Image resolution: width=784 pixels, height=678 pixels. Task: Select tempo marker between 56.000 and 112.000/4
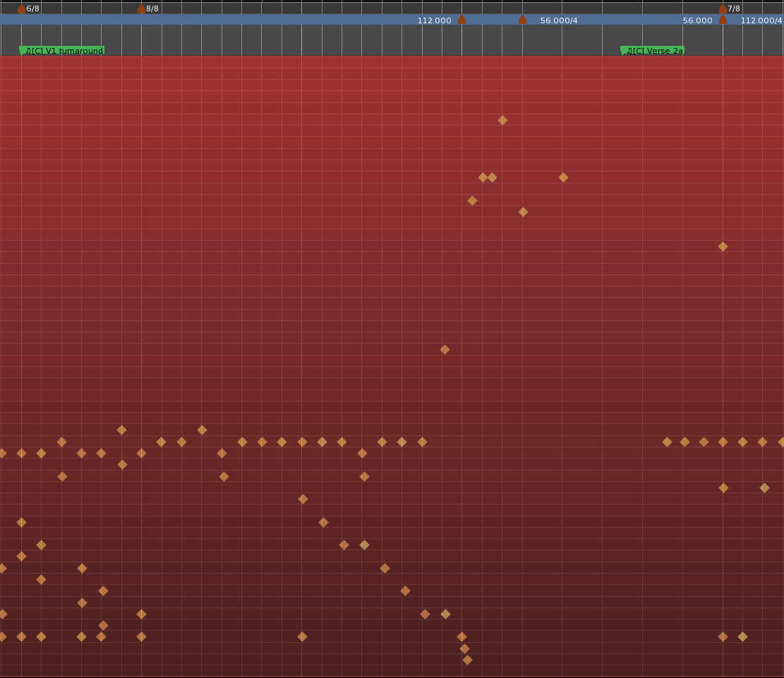(x=723, y=20)
